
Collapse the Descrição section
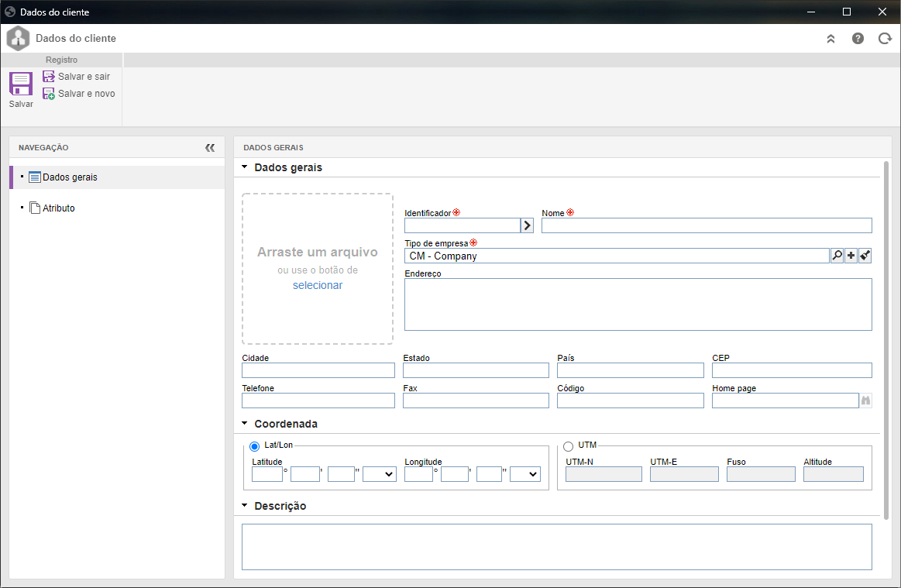244,506
